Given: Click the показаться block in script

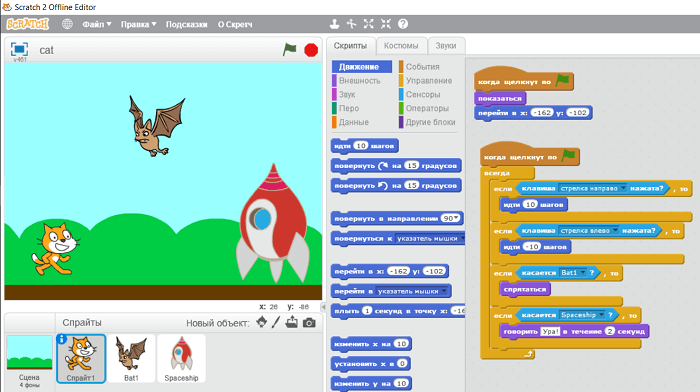Looking at the screenshot, I should pos(500,98).
